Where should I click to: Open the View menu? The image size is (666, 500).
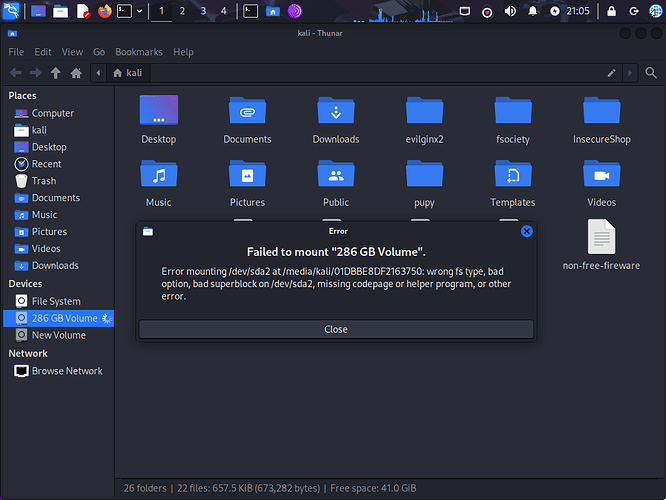(x=72, y=52)
